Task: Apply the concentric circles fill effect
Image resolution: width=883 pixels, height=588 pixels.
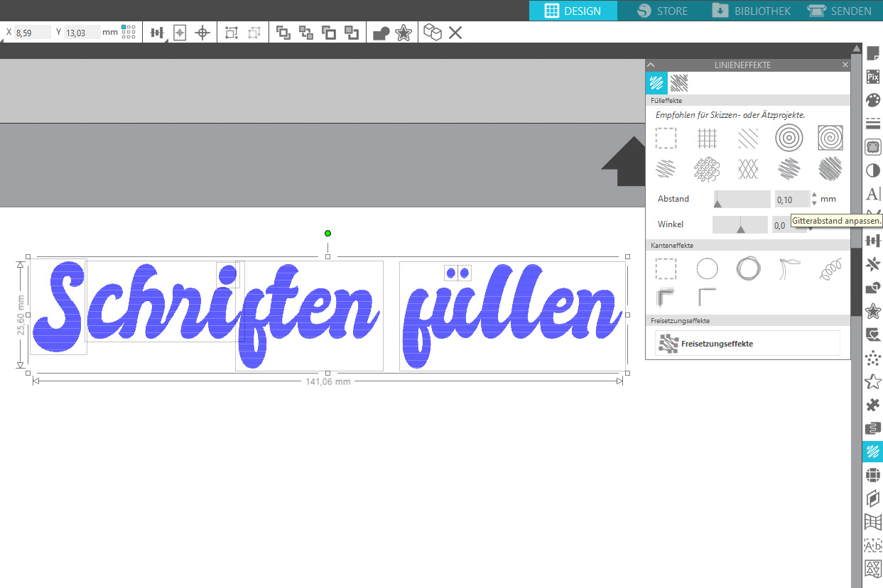Action: 789,138
